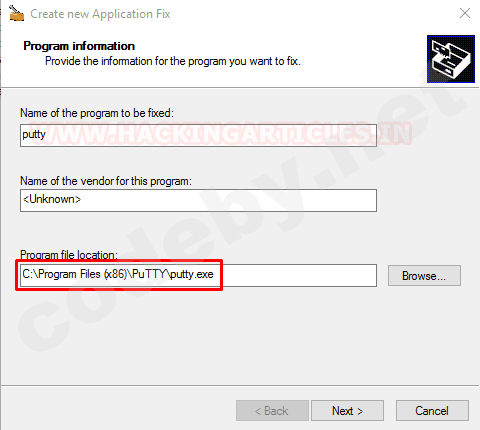Proceed with the Next > button
480x430 pixels.
pos(347,410)
